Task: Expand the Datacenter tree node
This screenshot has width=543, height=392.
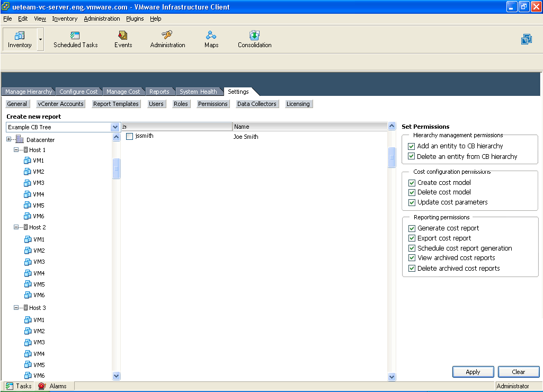Action: 9,140
